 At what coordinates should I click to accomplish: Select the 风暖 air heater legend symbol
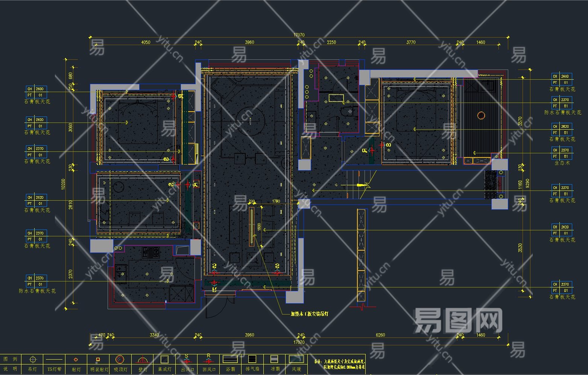[x=296, y=359]
